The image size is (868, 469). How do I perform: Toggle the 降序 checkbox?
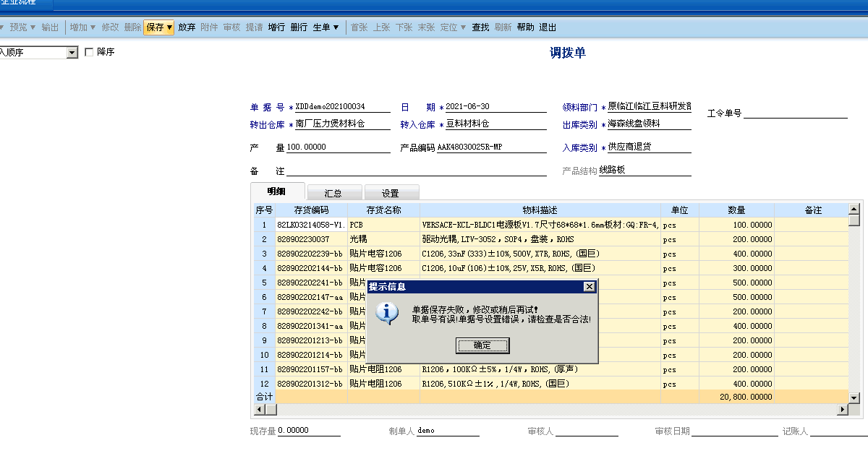[x=89, y=52]
